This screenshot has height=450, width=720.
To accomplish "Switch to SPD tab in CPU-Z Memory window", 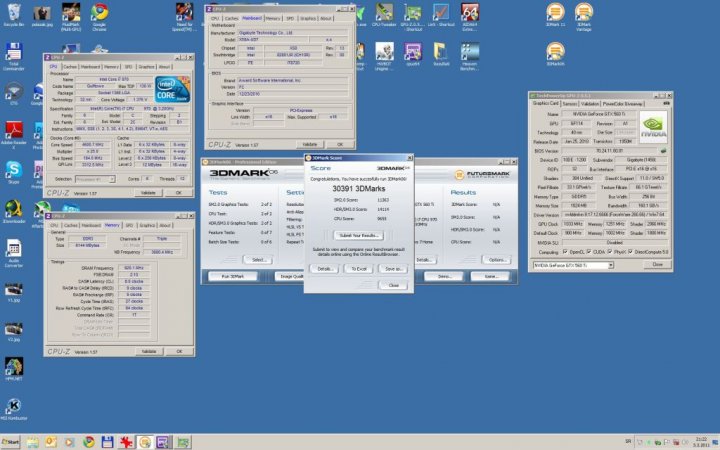I will tap(129, 225).
